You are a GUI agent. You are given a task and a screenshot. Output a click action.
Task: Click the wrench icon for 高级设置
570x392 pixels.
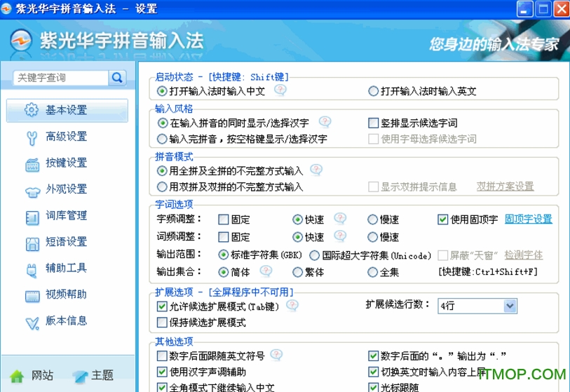click(x=32, y=138)
